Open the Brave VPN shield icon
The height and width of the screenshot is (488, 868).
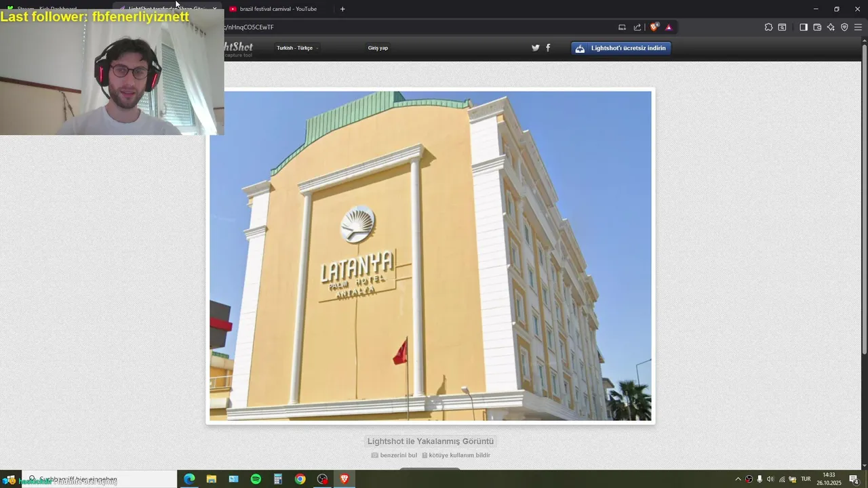click(844, 27)
